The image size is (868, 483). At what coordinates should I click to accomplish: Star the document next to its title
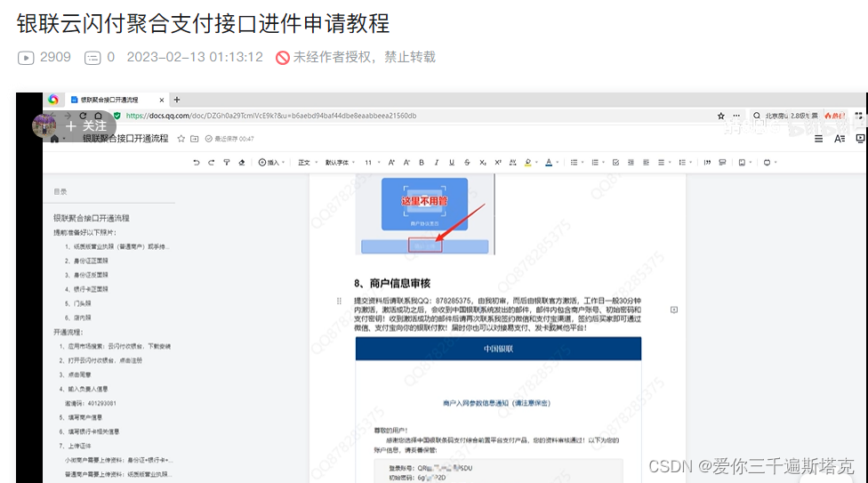tap(181, 139)
